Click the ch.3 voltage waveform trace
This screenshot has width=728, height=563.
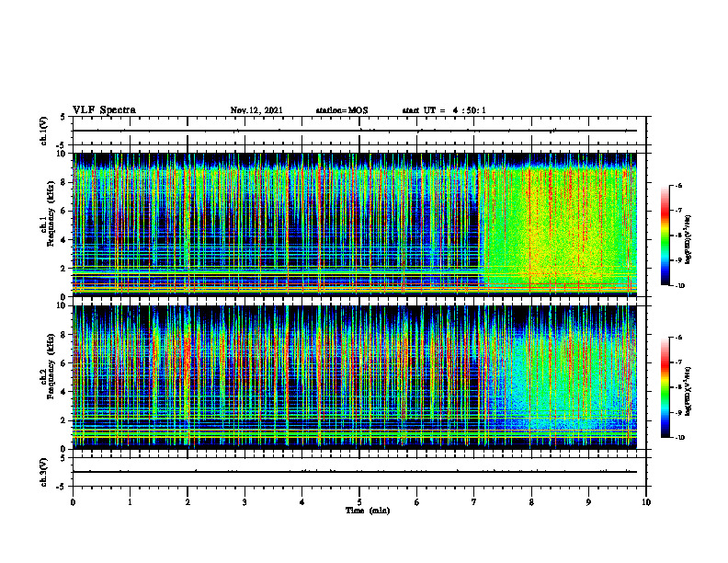pyautogui.click(x=355, y=472)
